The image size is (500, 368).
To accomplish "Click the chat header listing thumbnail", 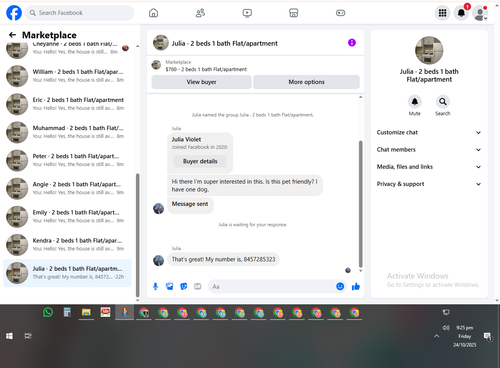I will tap(161, 43).
